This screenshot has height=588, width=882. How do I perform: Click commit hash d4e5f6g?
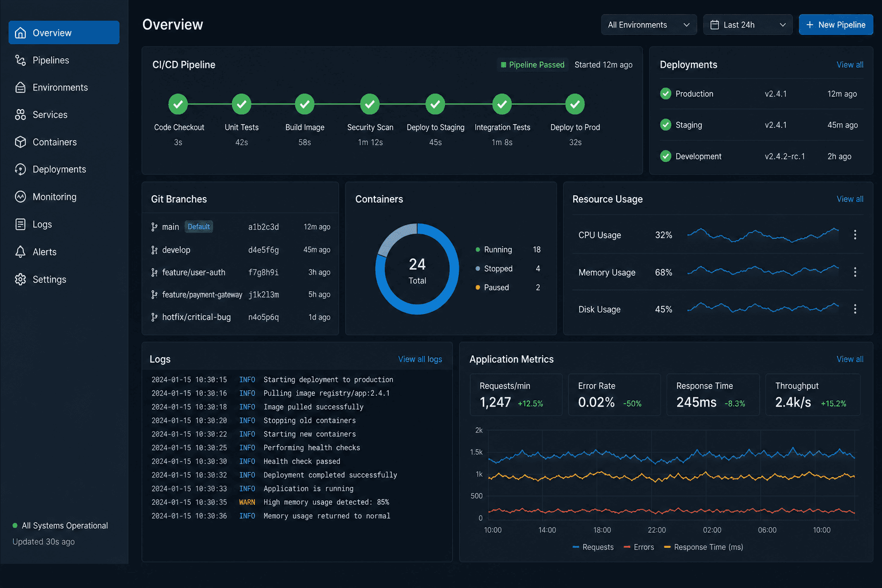click(x=264, y=250)
